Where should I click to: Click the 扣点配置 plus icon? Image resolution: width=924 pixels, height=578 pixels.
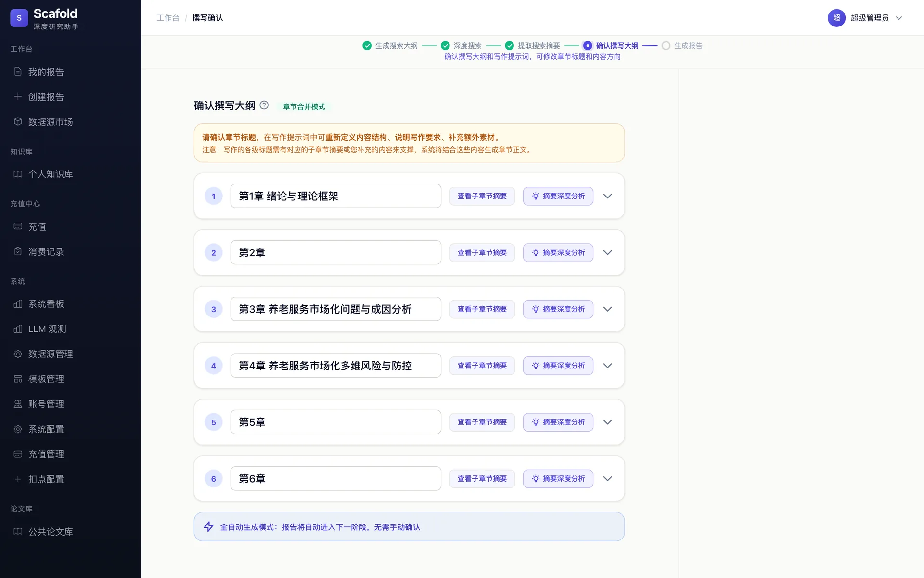point(18,479)
